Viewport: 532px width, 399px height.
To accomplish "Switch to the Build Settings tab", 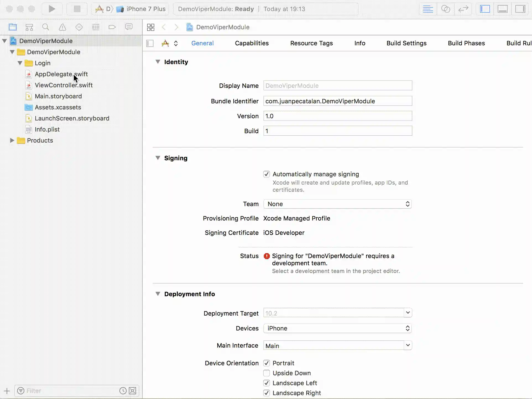I will tap(406, 43).
